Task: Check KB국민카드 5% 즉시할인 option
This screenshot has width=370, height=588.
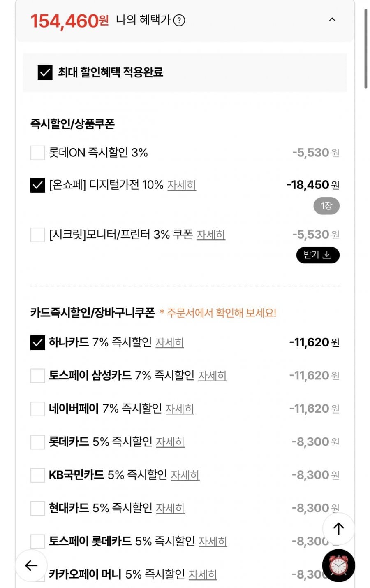Action: point(37,475)
